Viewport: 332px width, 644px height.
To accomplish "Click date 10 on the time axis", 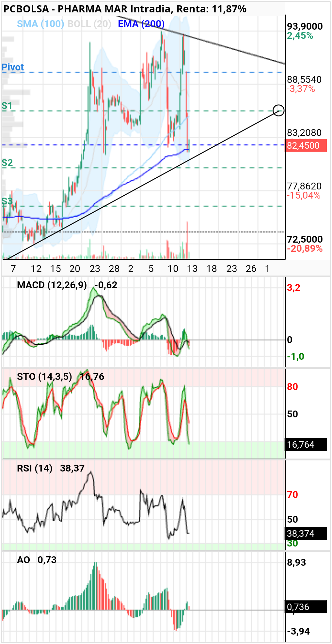I will click(x=173, y=269).
